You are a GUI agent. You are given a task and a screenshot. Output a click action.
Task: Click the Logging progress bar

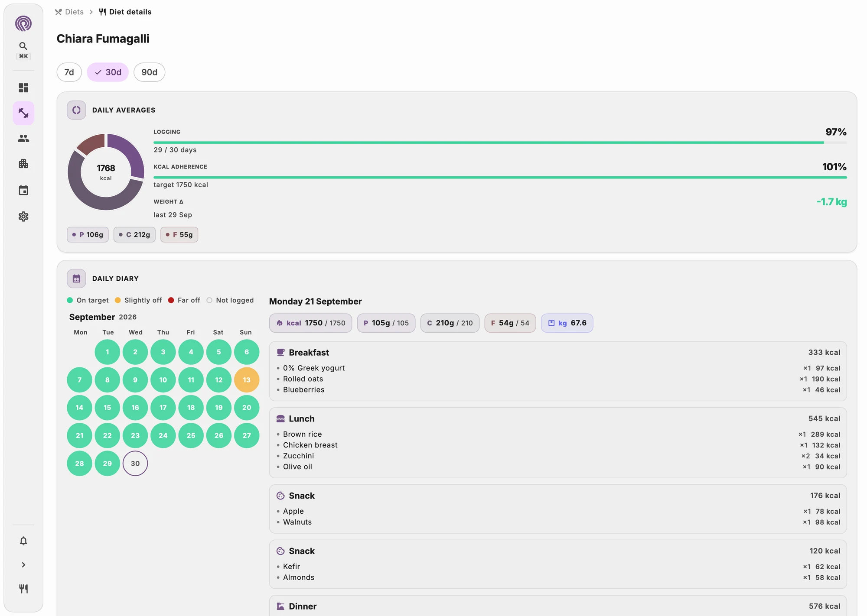pos(500,143)
